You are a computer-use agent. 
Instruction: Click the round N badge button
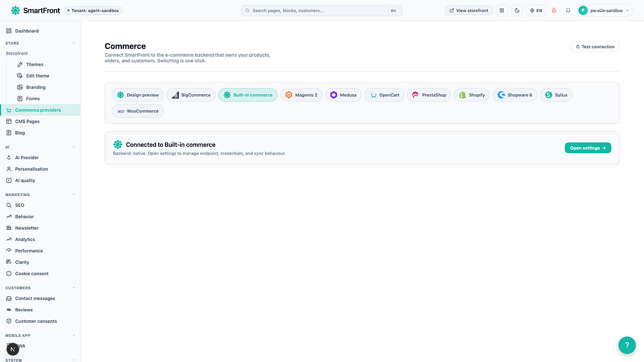tap(13, 349)
